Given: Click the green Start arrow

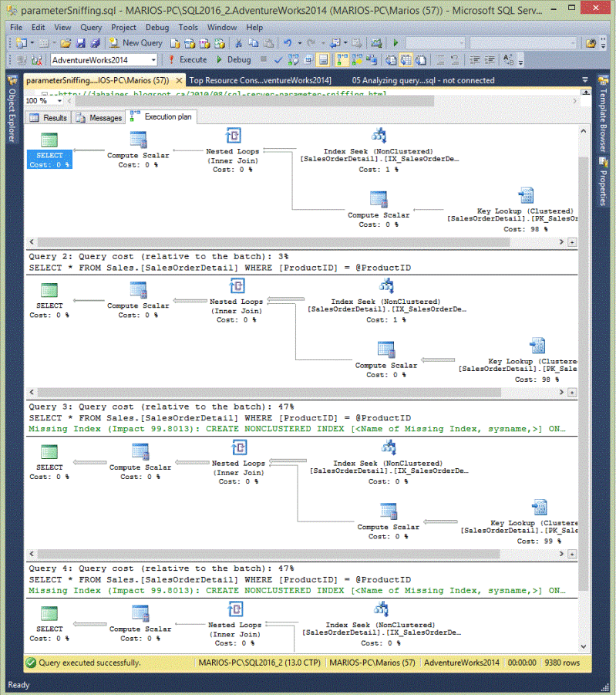Looking at the screenshot, I should point(396,43).
